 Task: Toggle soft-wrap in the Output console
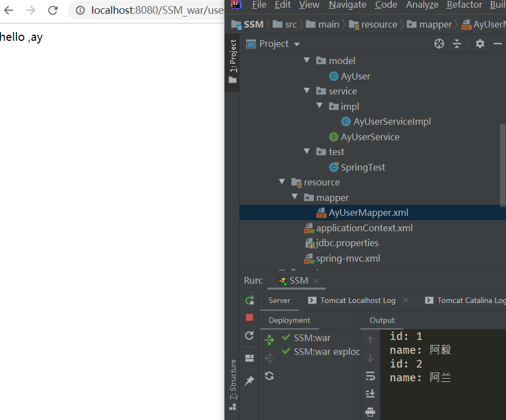pyautogui.click(x=370, y=377)
